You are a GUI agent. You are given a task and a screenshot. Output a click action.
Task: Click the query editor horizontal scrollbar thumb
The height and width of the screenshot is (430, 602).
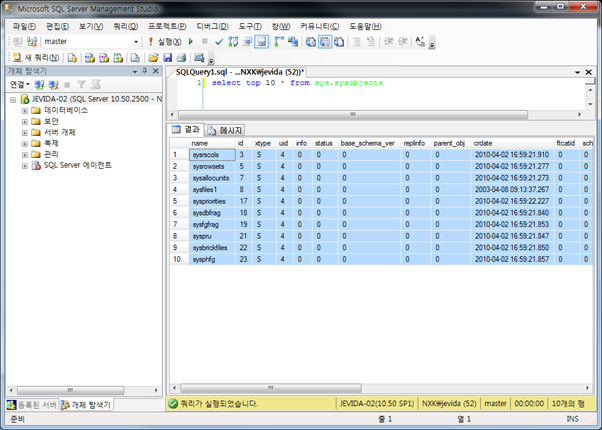click(x=353, y=114)
